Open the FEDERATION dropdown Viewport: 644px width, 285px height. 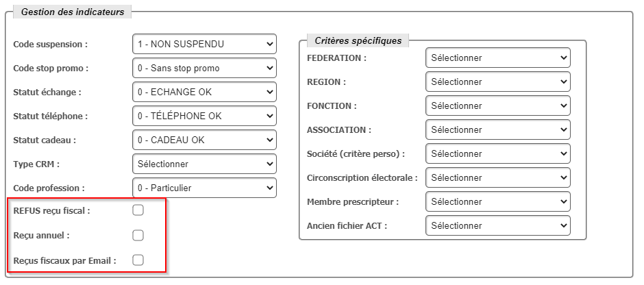tap(497, 58)
